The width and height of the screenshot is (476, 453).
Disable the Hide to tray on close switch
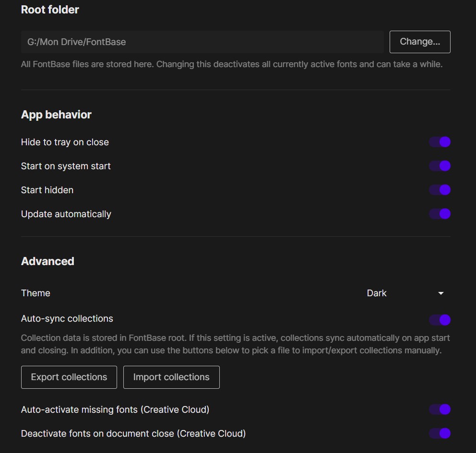440,142
